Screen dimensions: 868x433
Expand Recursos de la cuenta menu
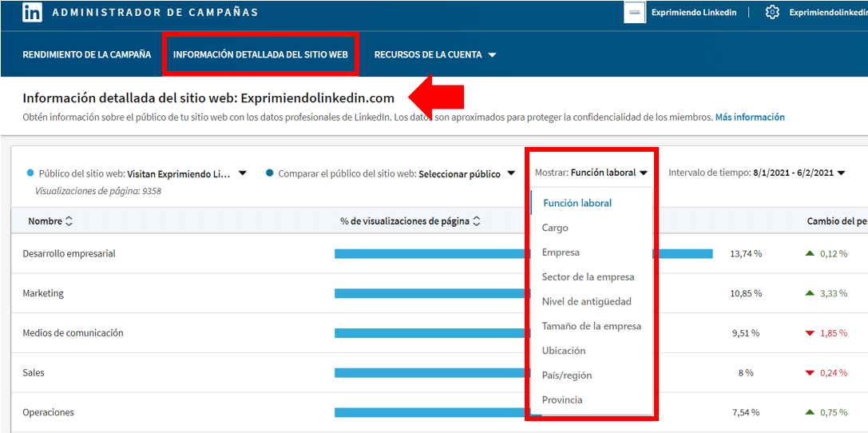435,55
